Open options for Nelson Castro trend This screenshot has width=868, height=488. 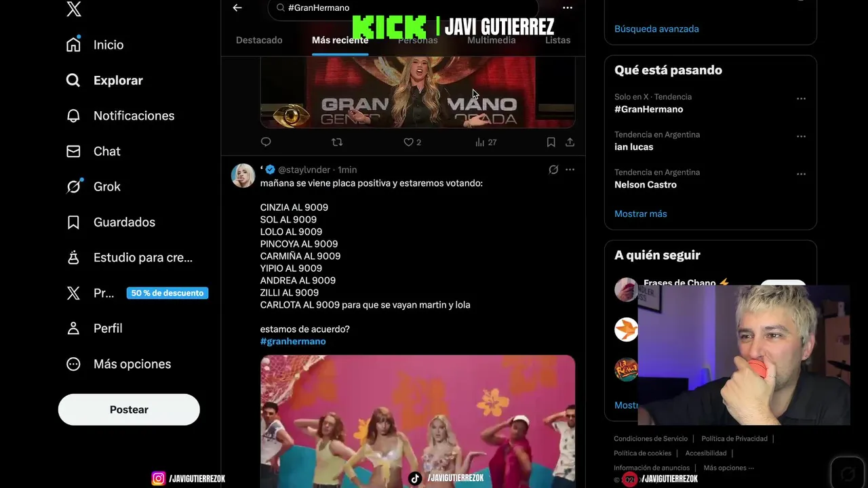point(801,174)
